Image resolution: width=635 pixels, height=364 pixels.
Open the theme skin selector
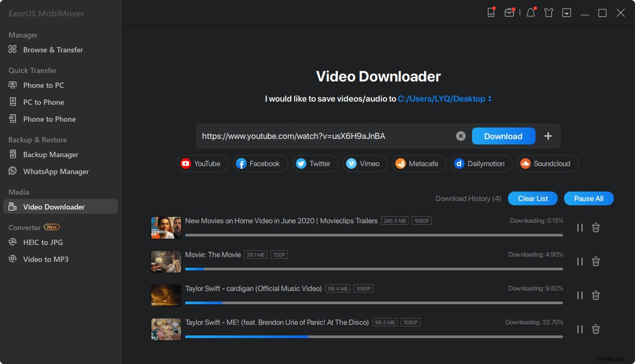(549, 12)
